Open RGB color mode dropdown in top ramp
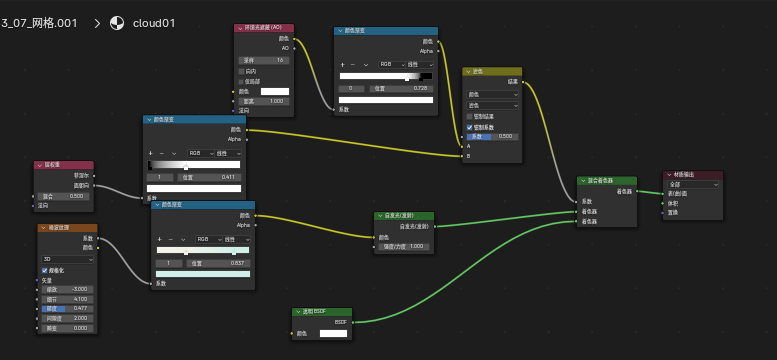 coord(392,64)
